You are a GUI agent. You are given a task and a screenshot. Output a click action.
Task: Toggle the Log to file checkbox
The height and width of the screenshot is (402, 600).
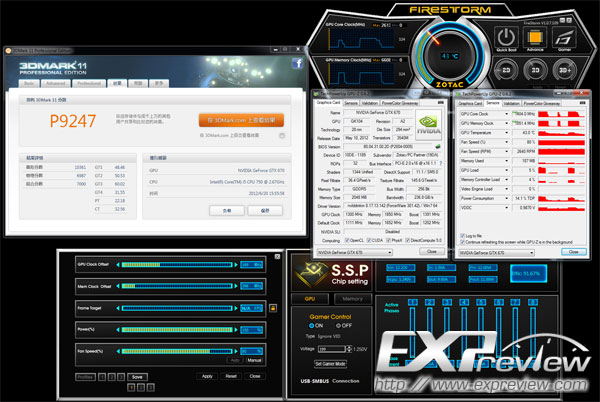tap(462, 236)
